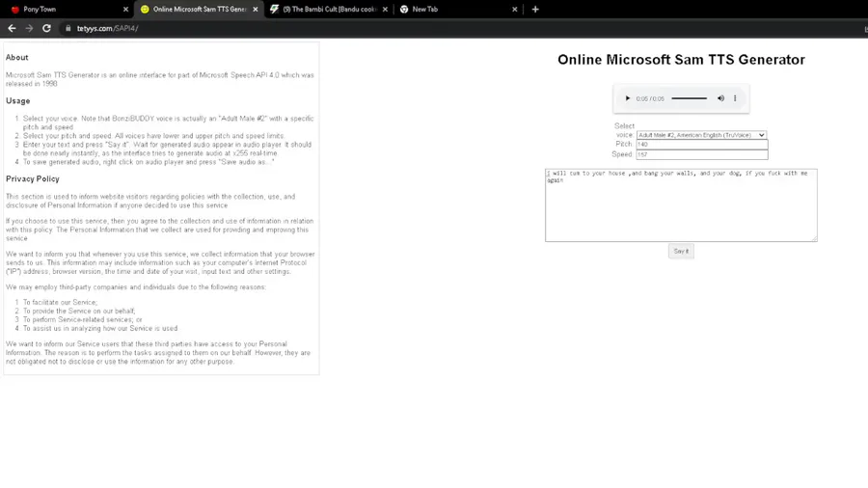Focus the text-to-speech text area
The image size is (868, 488).
[681, 205]
